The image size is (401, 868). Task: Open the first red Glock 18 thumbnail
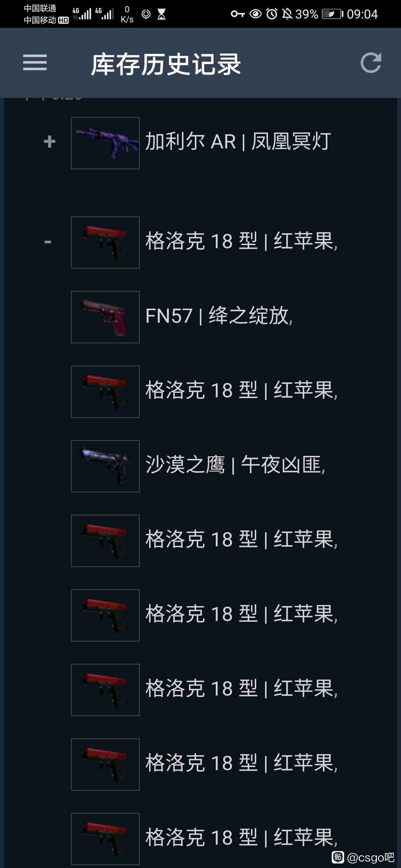coord(105,243)
